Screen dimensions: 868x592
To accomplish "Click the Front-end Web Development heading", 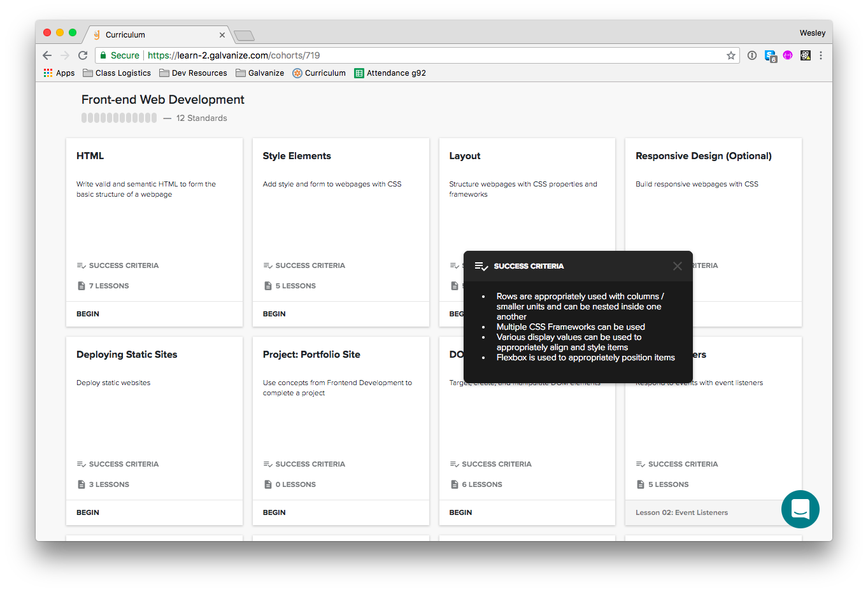I will [x=163, y=99].
